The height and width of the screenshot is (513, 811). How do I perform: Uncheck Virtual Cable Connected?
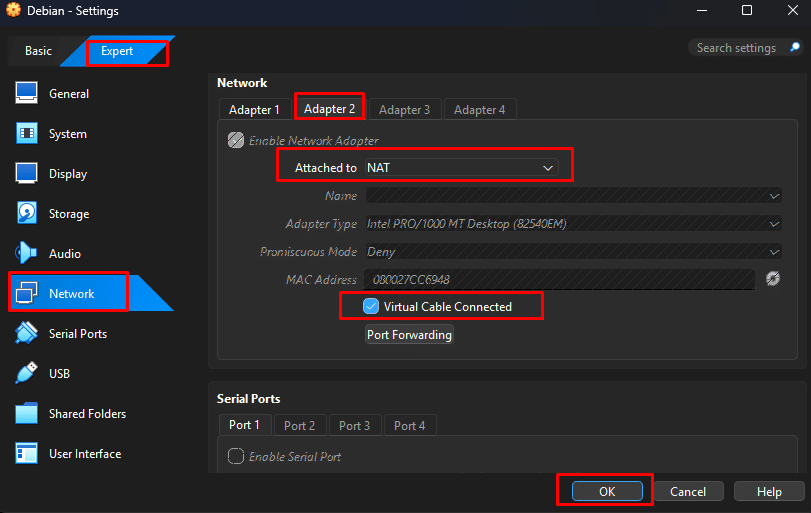point(371,306)
